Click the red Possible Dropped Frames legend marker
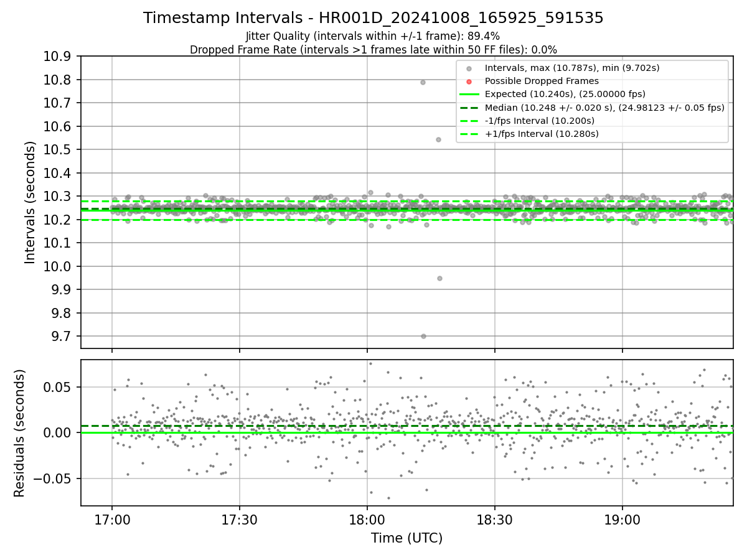 tap(469, 82)
